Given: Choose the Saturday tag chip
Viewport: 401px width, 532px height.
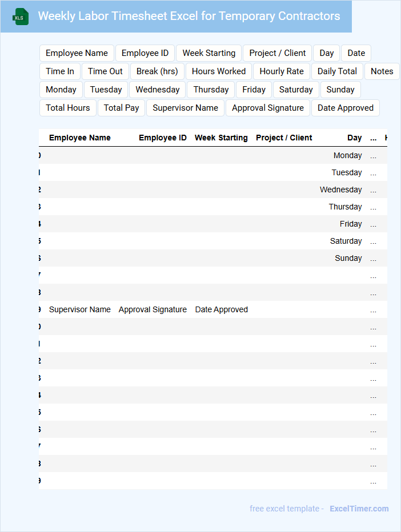Looking at the screenshot, I should click(x=296, y=90).
